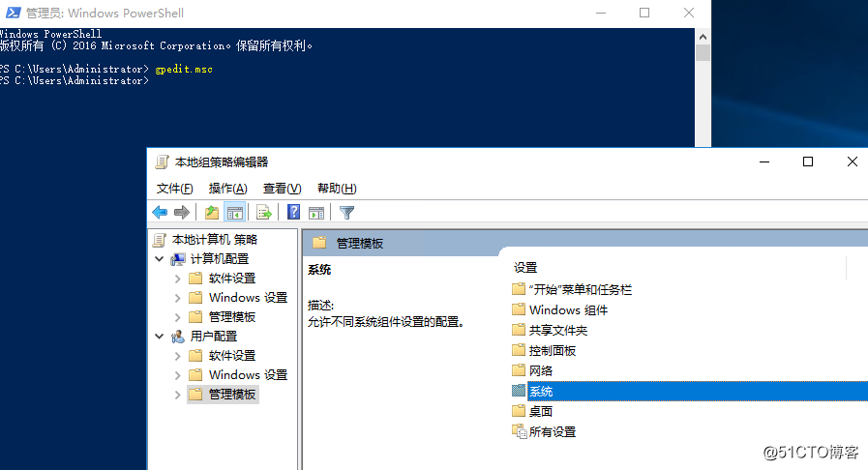
Task: Expand 软件设置 under 计算机配置
Action: click(x=178, y=279)
